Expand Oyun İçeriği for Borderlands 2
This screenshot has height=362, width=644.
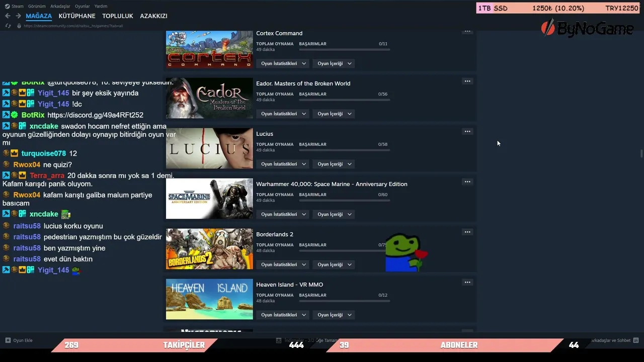pos(334,264)
